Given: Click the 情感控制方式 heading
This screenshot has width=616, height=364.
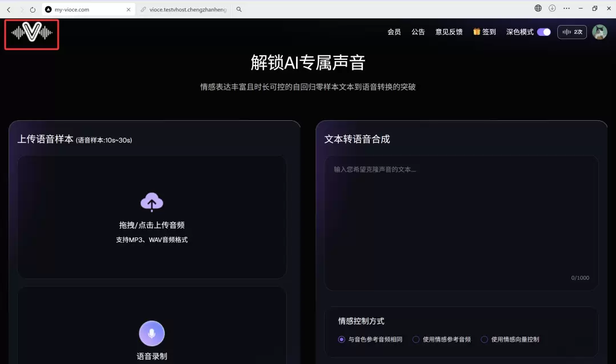Looking at the screenshot, I should coord(361,321).
